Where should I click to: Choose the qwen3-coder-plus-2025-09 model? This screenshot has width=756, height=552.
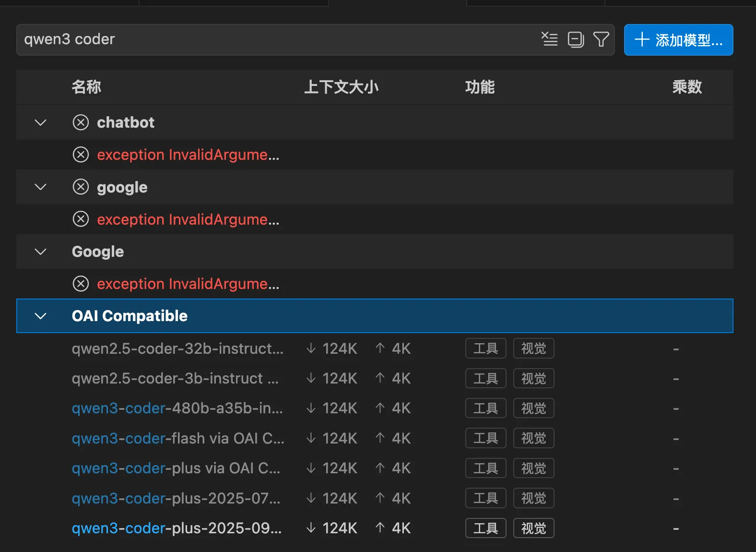pyautogui.click(x=176, y=528)
